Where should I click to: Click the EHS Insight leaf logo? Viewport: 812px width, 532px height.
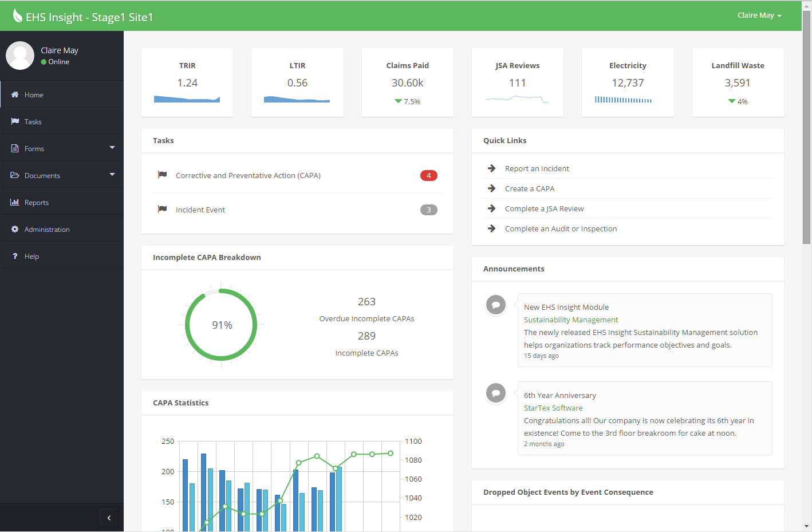point(16,15)
